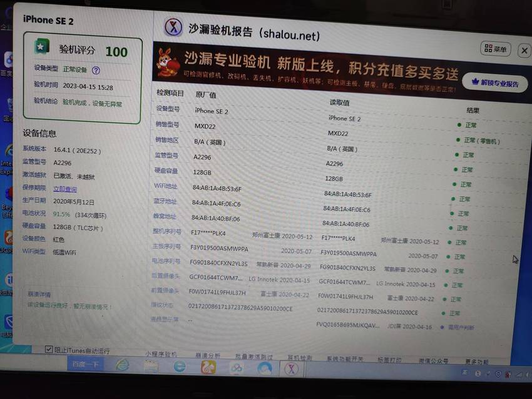The width and height of the screenshot is (532, 399).
Task: Open the orange UC Browser taskbar icon
Action: pyautogui.click(x=208, y=367)
